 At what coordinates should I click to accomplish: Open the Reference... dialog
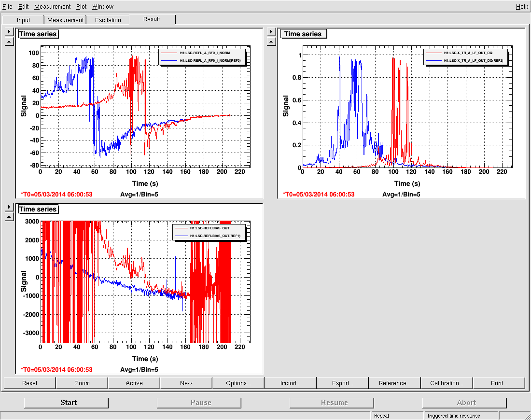(x=395, y=383)
